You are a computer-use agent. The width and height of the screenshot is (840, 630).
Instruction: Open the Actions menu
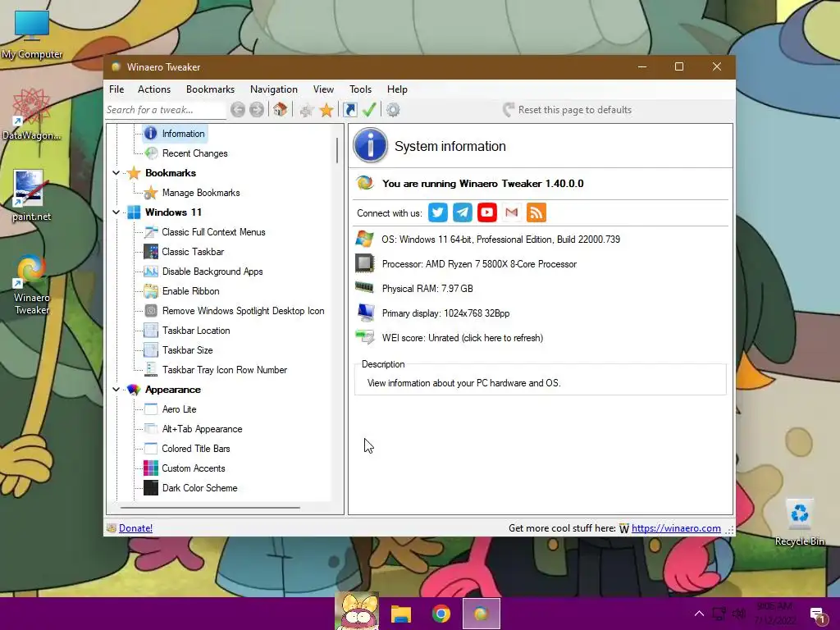[153, 89]
